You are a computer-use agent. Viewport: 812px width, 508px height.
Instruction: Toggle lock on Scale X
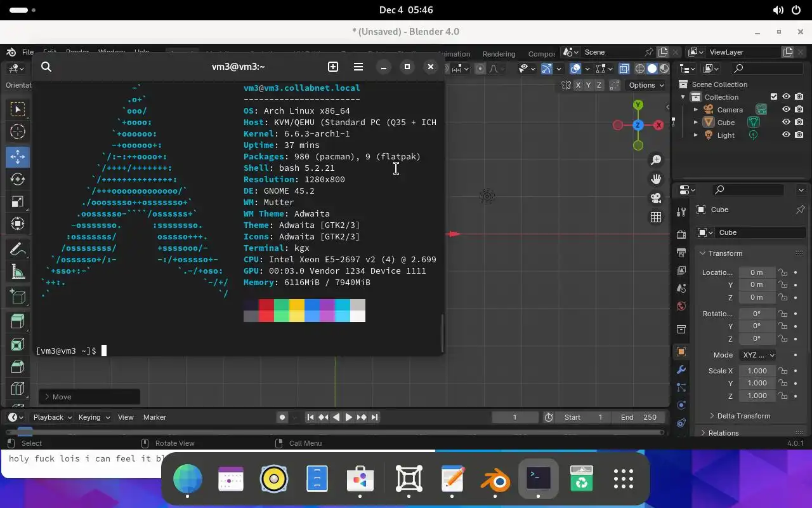click(x=783, y=371)
